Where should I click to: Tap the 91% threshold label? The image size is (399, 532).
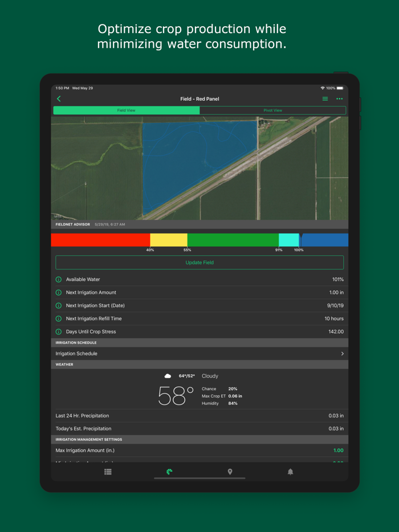pos(279,250)
